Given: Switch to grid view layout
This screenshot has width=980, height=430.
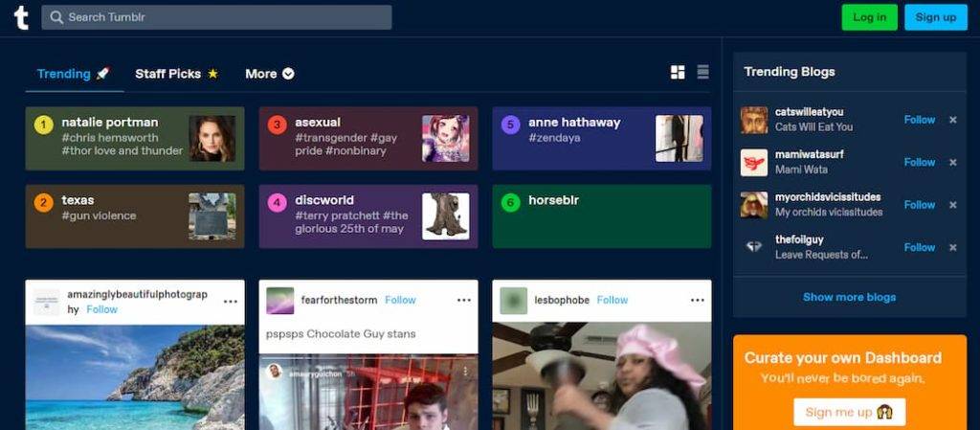Looking at the screenshot, I should pyautogui.click(x=678, y=73).
